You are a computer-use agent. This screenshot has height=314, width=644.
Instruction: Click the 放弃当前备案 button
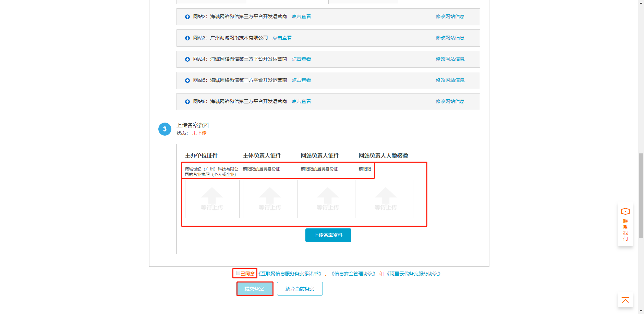[x=300, y=289]
